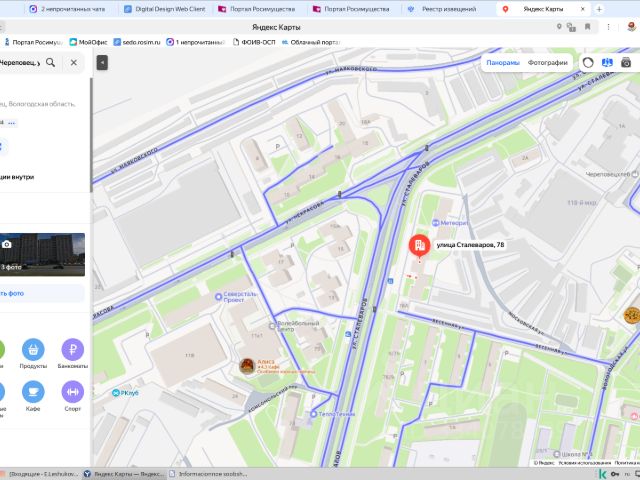The height and width of the screenshot is (480, 640).
Task: Select the Банкоматы category icon
Action: point(73,350)
